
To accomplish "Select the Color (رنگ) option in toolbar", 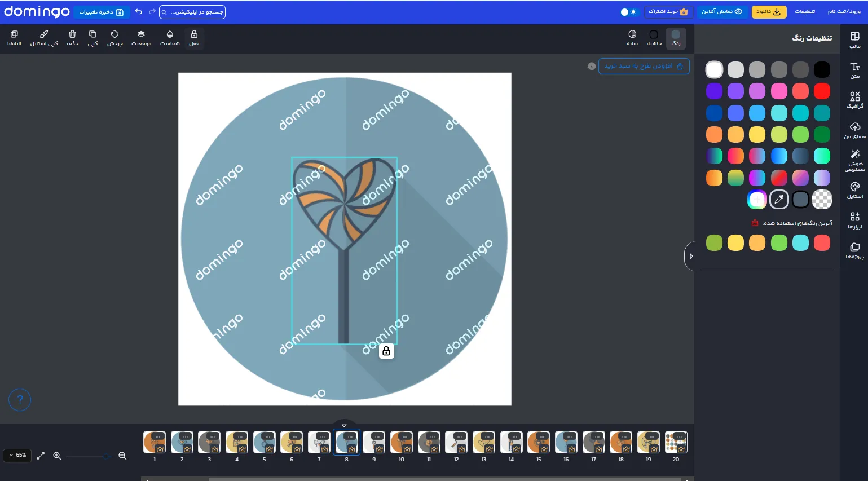I will click(x=676, y=38).
